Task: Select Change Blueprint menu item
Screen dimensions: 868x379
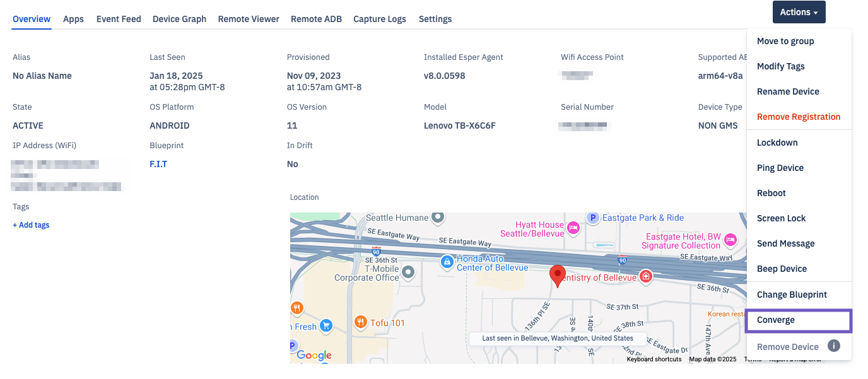Action: (799, 294)
